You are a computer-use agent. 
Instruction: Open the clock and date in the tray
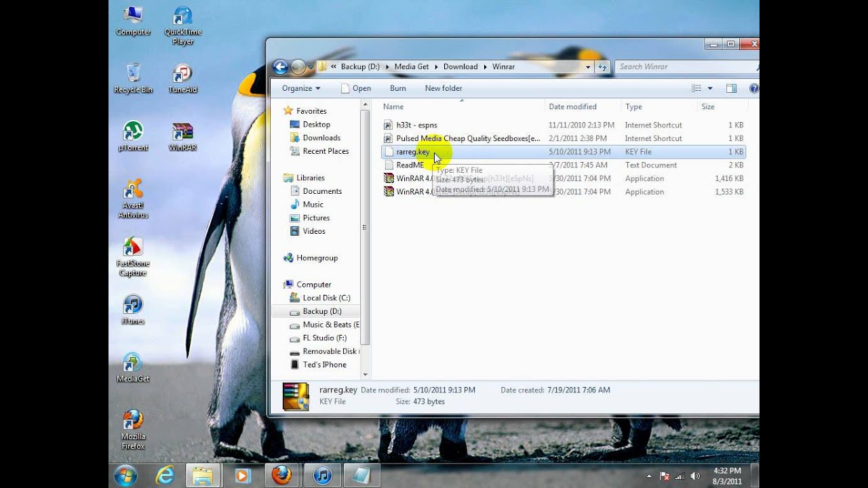[x=727, y=476]
